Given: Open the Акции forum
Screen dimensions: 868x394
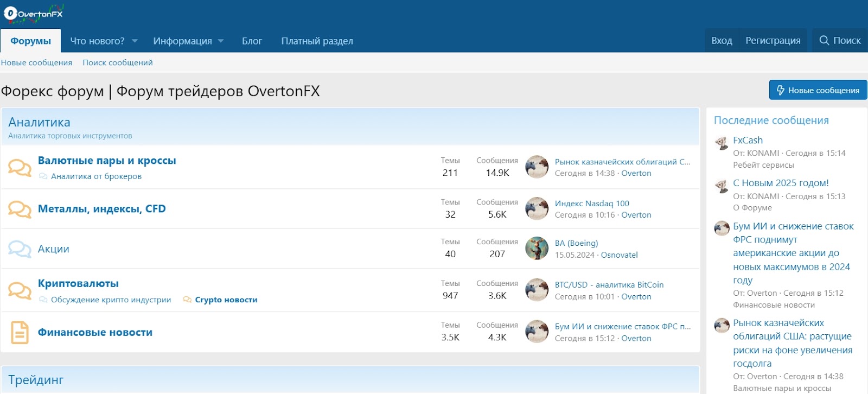Looking at the screenshot, I should tap(54, 249).
